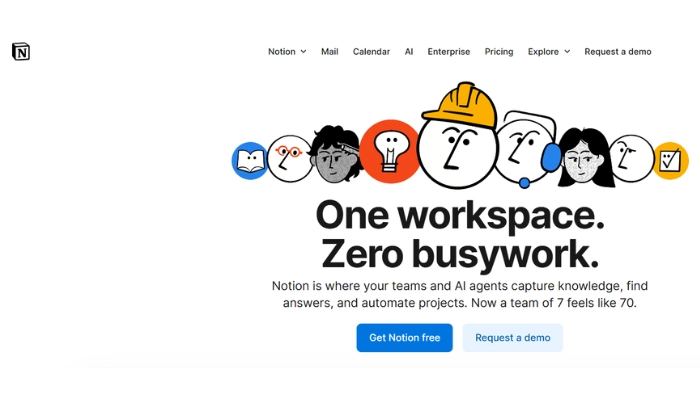Click the plain face beside yellow checkbox

click(631, 158)
